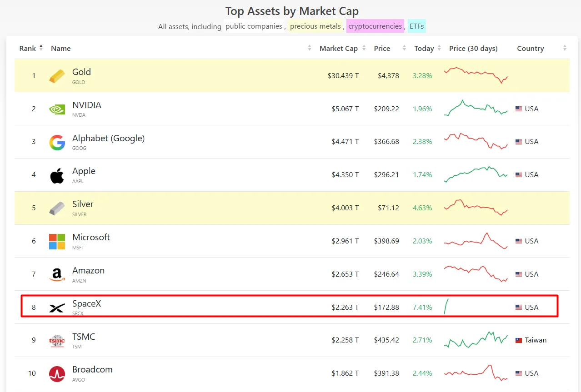Image resolution: width=581 pixels, height=392 pixels.
Task: Open the Silver asset page
Action: click(x=83, y=204)
